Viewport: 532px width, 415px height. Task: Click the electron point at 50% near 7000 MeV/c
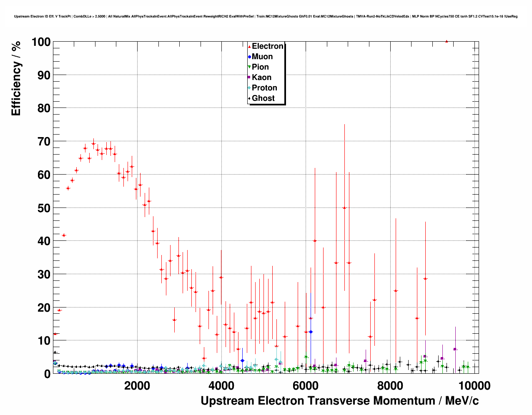pos(344,207)
